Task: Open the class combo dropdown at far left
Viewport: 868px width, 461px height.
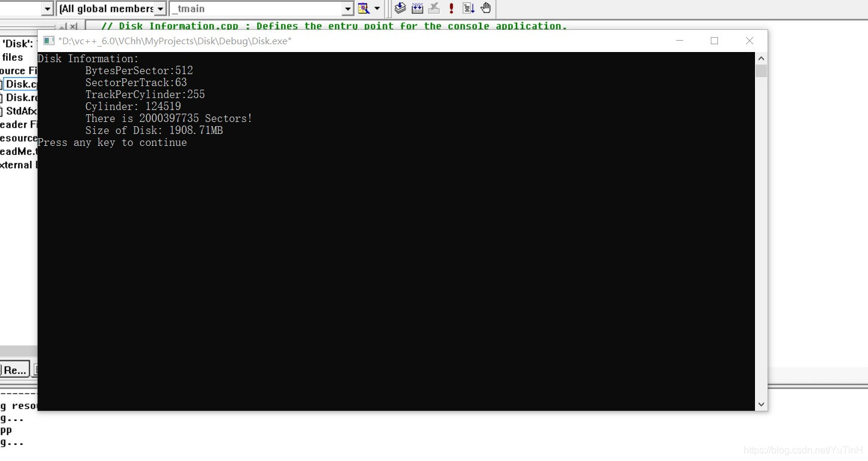Action: 47,9
